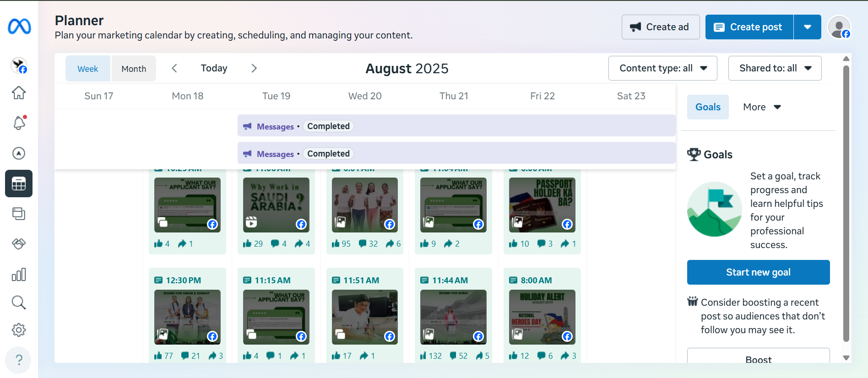Open the handshake icon in the sidebar
This screenshot has height=378, width=868.
pyautogui.click(x=19, y=244)
